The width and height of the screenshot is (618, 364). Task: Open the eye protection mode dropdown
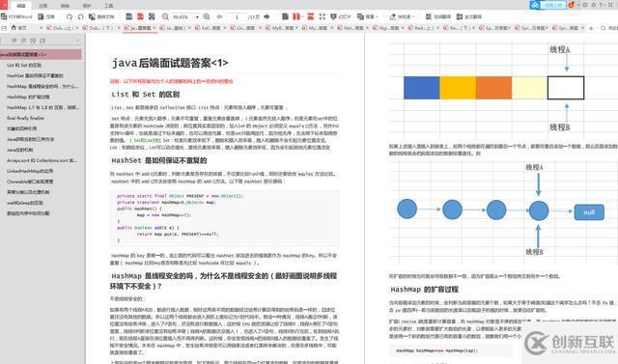[402, 16]
